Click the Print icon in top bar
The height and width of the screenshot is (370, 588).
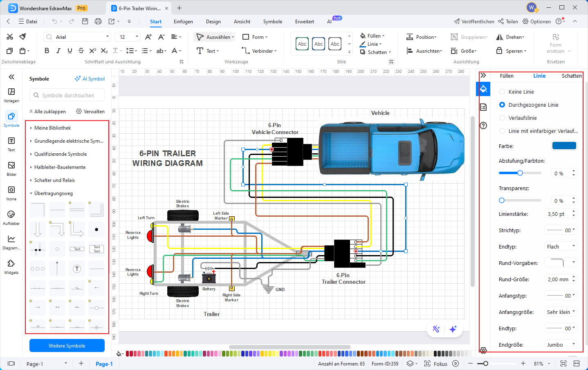[x=98, y=21]
